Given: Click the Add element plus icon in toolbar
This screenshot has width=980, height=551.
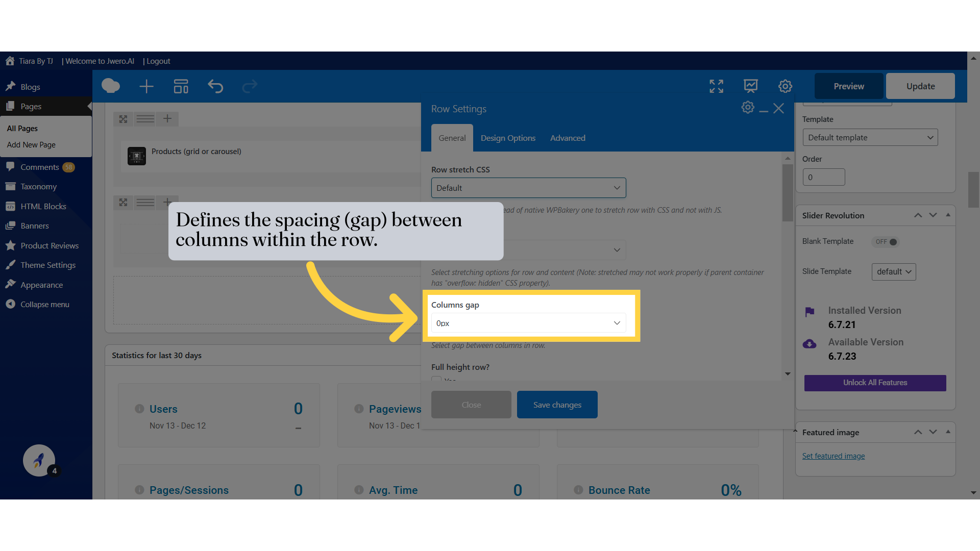Looking at the screenshot, I should pos(146,86).
